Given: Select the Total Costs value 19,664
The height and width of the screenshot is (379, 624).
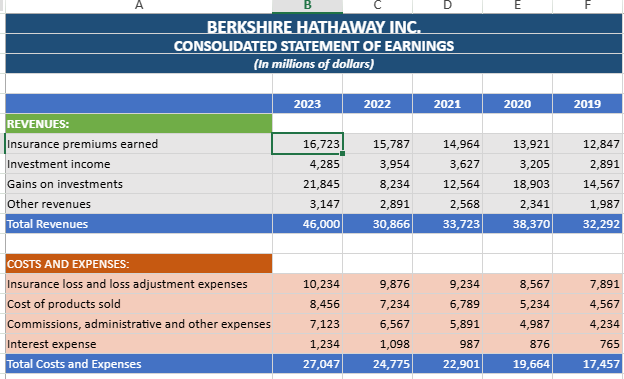Looking at the screenshot, I should point(517,364).
